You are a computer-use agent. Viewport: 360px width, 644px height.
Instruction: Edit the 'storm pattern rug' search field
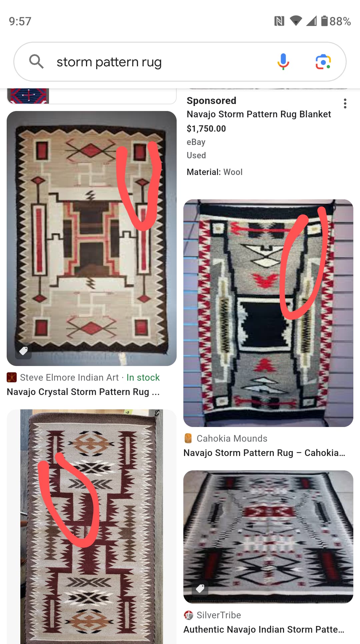163,62
